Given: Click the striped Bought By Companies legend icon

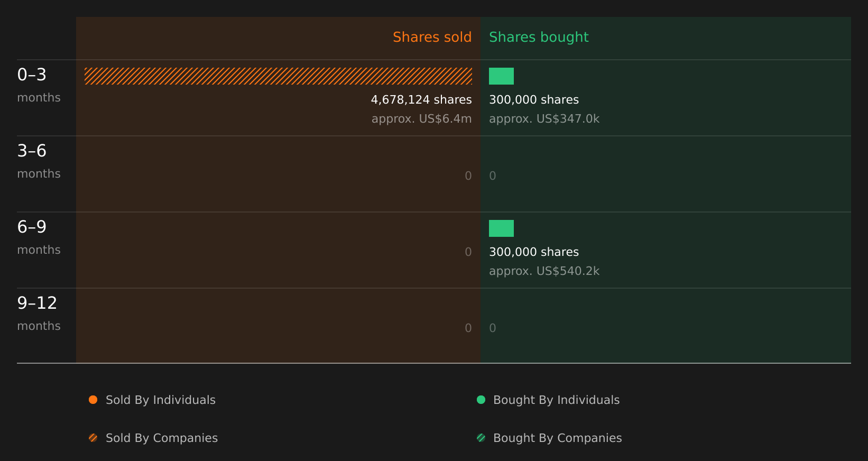Looking at the screenshot, I should coord(481,438).
